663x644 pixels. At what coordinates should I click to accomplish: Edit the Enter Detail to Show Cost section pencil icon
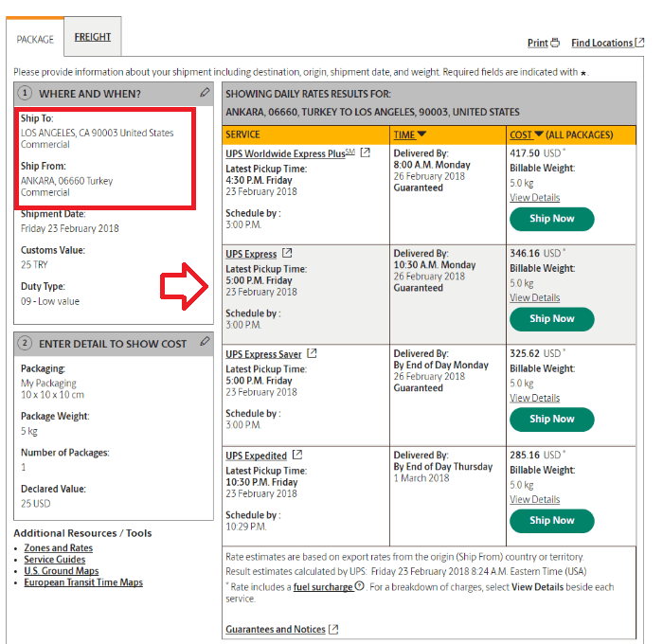[x=205, y=341]
